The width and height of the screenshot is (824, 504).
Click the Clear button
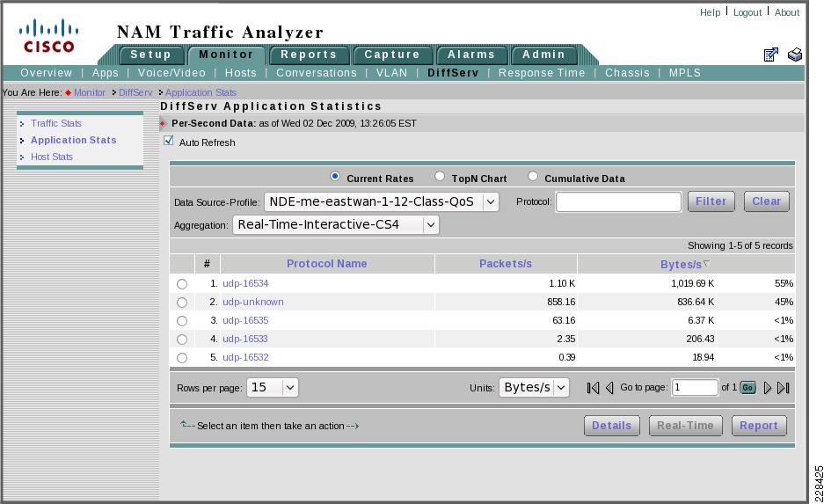(766, 201)
